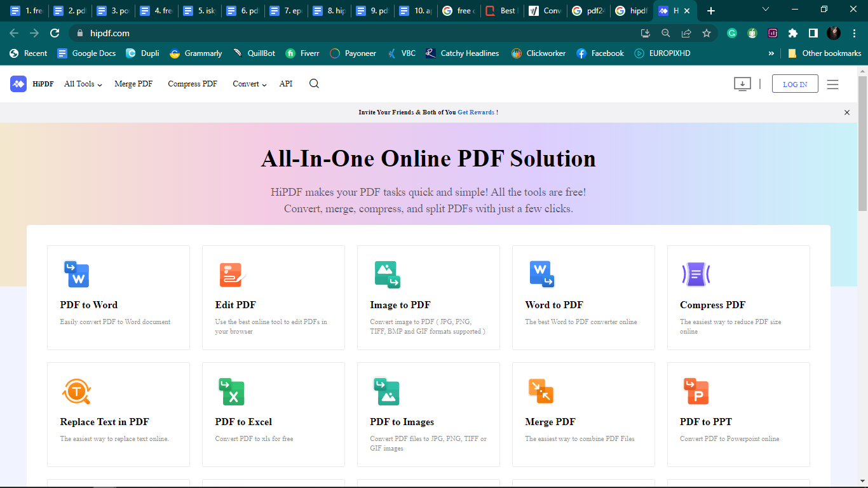Image resolution: width=868 pixels, height=488 pixels.
Task: Open the PDF to Images tool icon
Action: (386, 391)
